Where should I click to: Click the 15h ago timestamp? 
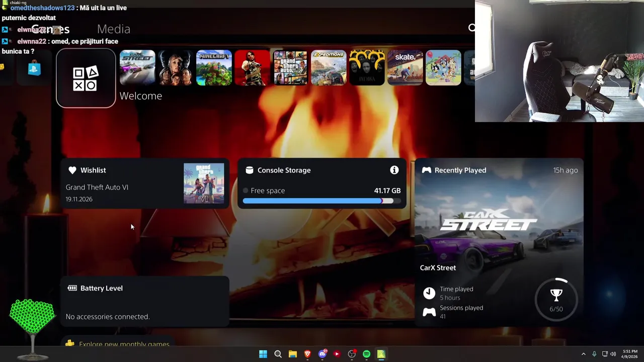click(566, 170)
